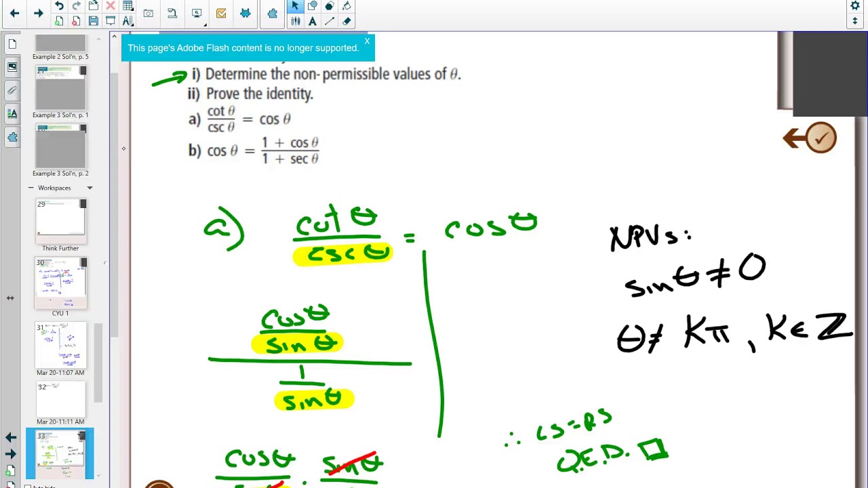Go to next page using the bottom-left sidebar arrow
The image size is (868, 488).
pos(11,454)
